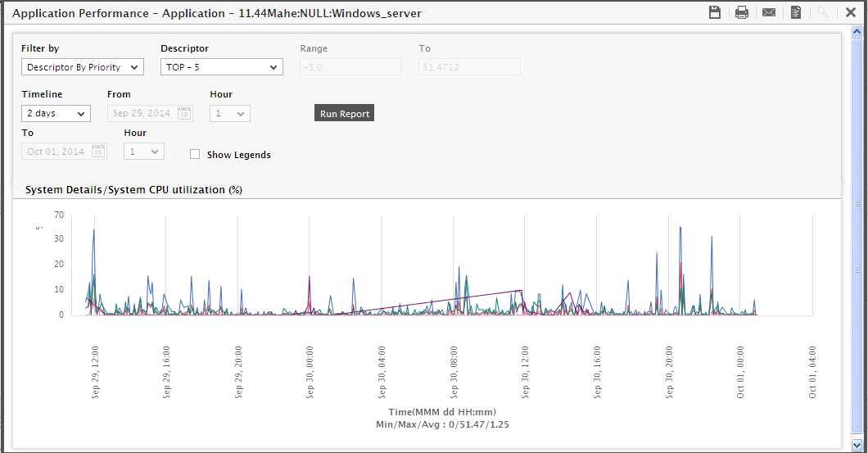Open the From date calendar icon
The width and height of the screenshot is (868, 453).
184,114
